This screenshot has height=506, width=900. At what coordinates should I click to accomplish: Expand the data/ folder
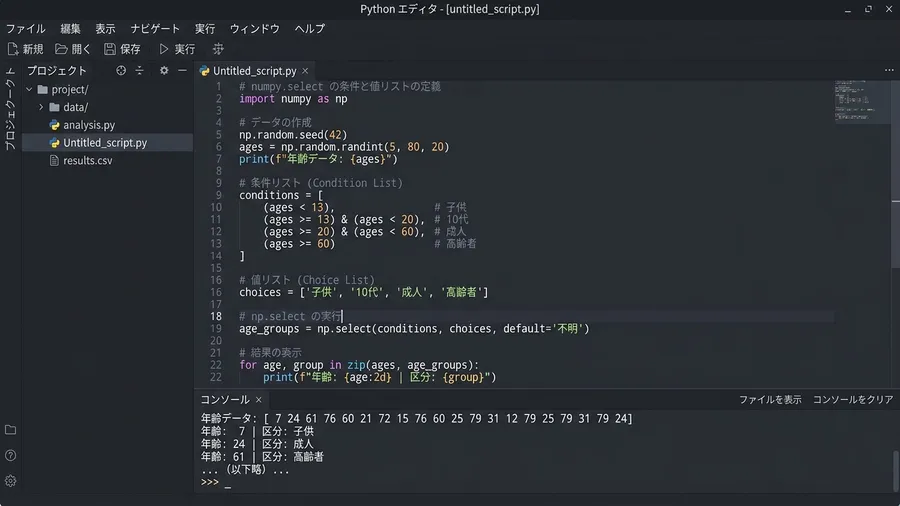(41, 107)
